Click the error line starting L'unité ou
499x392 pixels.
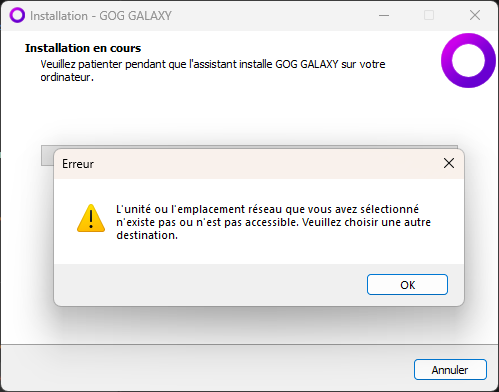[267, 209]
